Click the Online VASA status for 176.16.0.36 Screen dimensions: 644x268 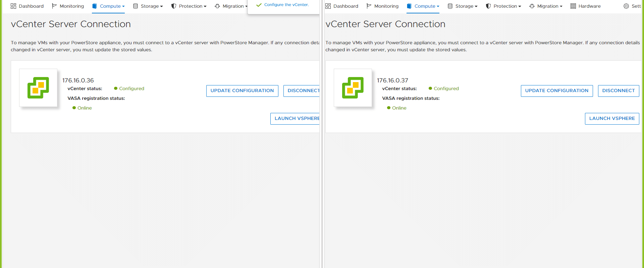(x=82, y=108)
